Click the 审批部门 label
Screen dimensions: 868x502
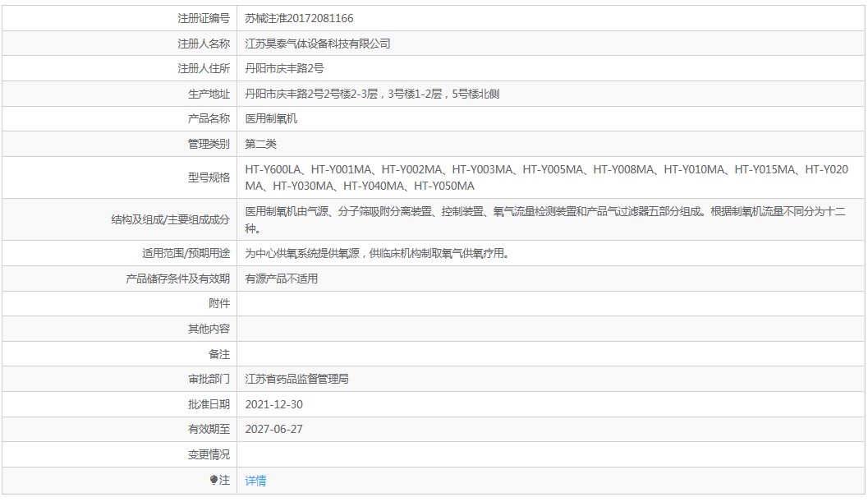[209, 379]
